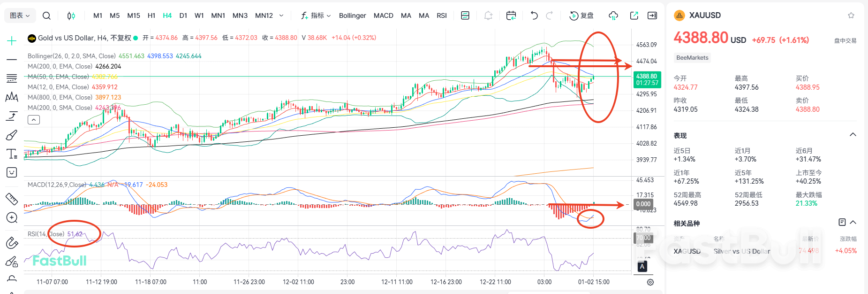Switch to the M15 timeframe
868x294 pixels.
tap(134, 15)
